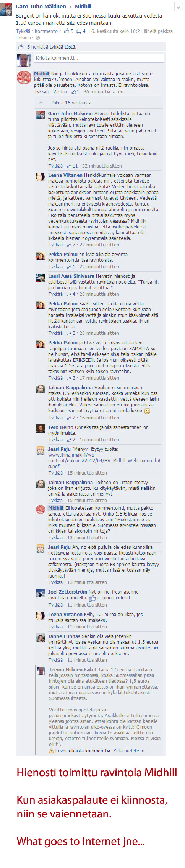Click 'Tykkää' on Tero Heino's comment

[55, 440]
